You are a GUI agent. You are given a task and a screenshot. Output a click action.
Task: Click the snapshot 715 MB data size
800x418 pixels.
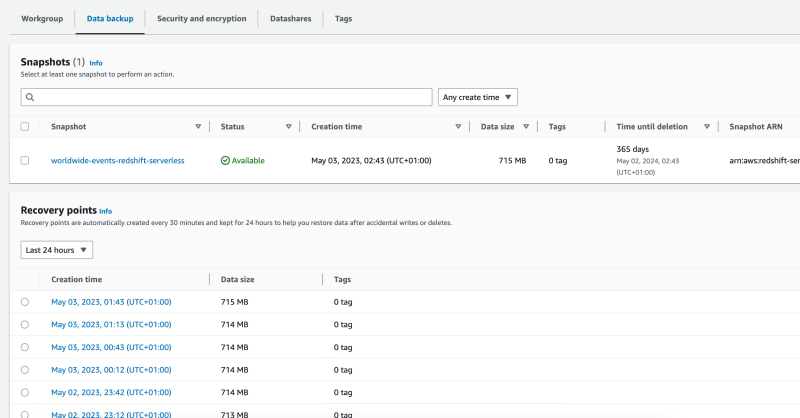pyautogui.click(x=512, y=160)
